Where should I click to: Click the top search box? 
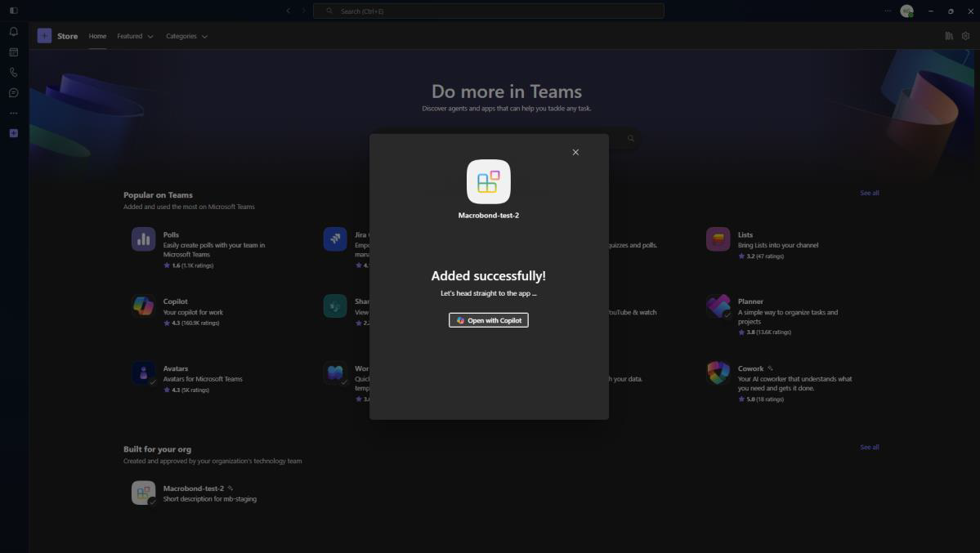488,11
